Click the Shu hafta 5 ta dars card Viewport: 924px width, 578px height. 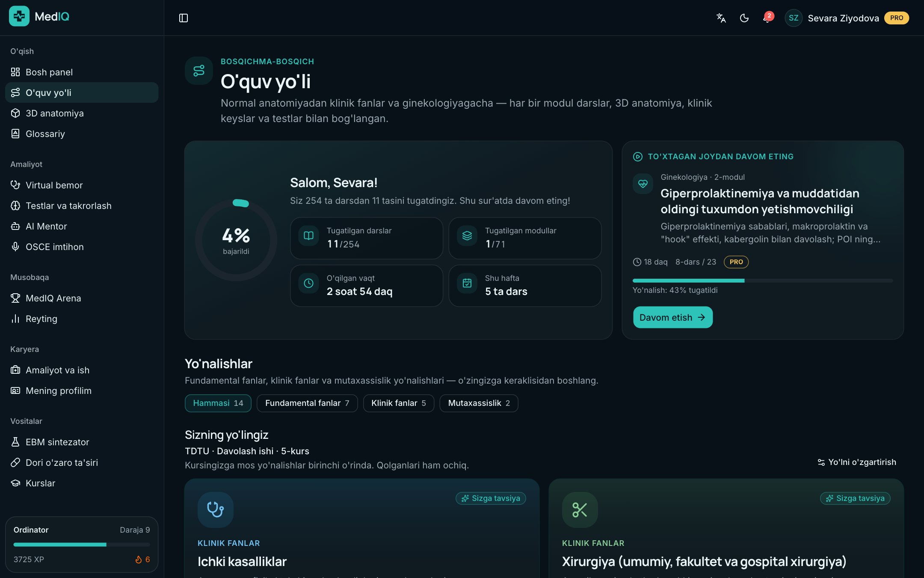(x=525, y=286)
